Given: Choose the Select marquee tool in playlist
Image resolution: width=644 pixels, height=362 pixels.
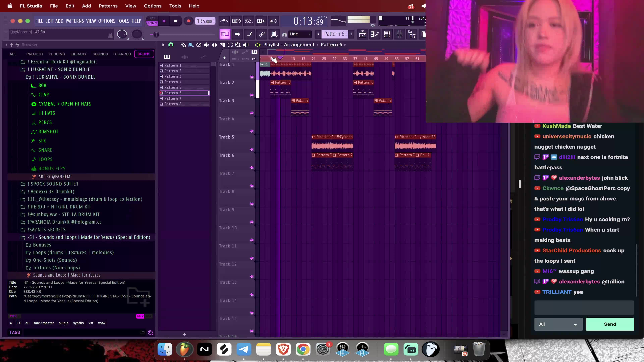Looking at the screenshot, I should 230,45.
